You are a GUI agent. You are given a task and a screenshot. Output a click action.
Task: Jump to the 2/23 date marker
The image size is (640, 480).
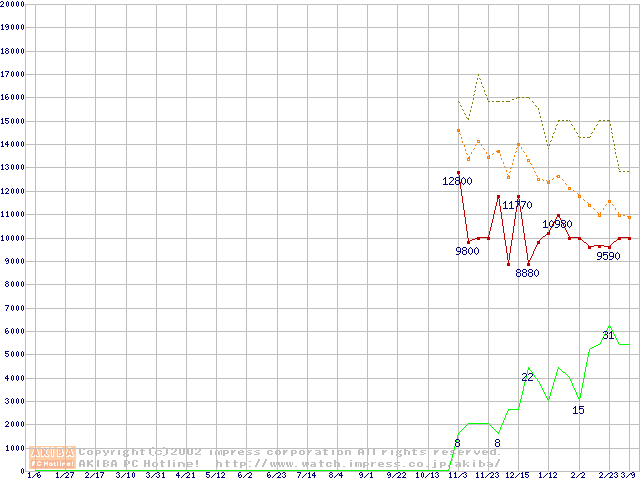coord(608,475)
